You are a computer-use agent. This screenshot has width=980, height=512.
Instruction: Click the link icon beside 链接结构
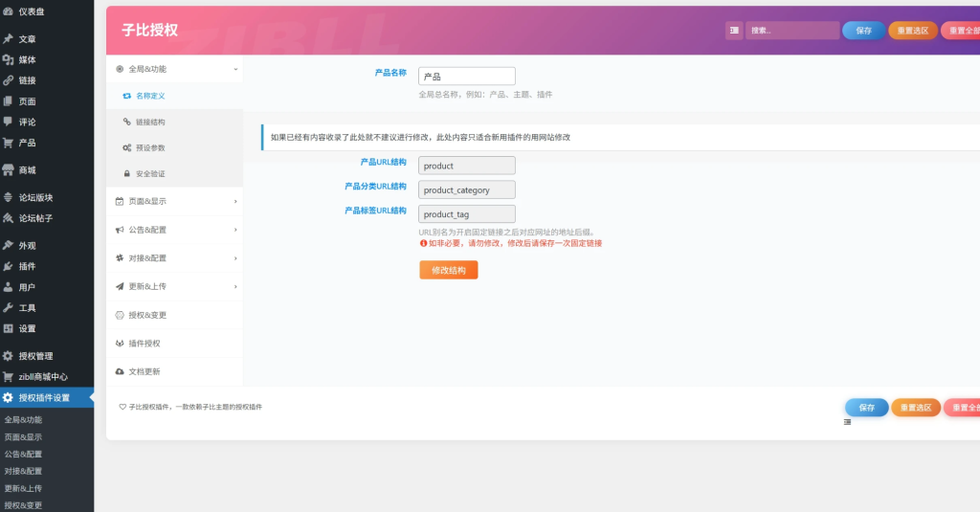127,122
